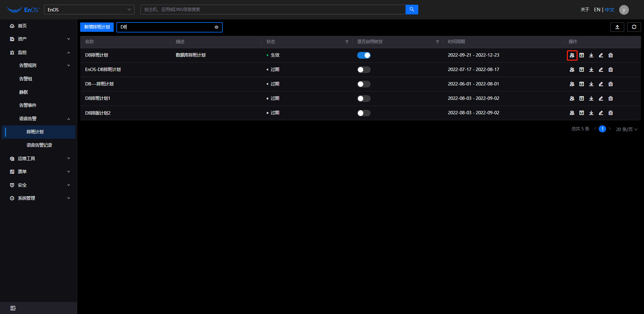Viewport: 644px width, 314px height.
Task: Edit the EnOS-DB排班计划 schedule
Action: [601, 70]
